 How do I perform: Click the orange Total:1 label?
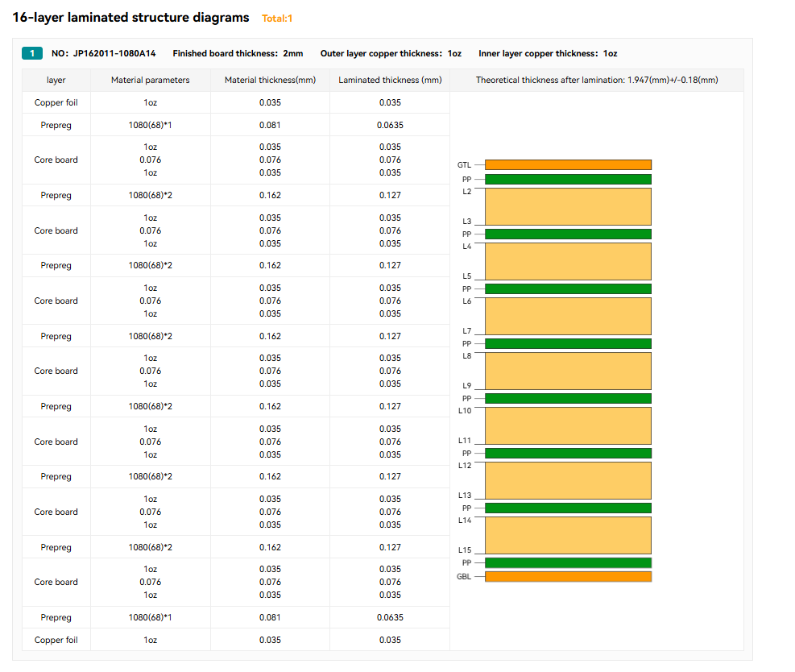point(277,19)
